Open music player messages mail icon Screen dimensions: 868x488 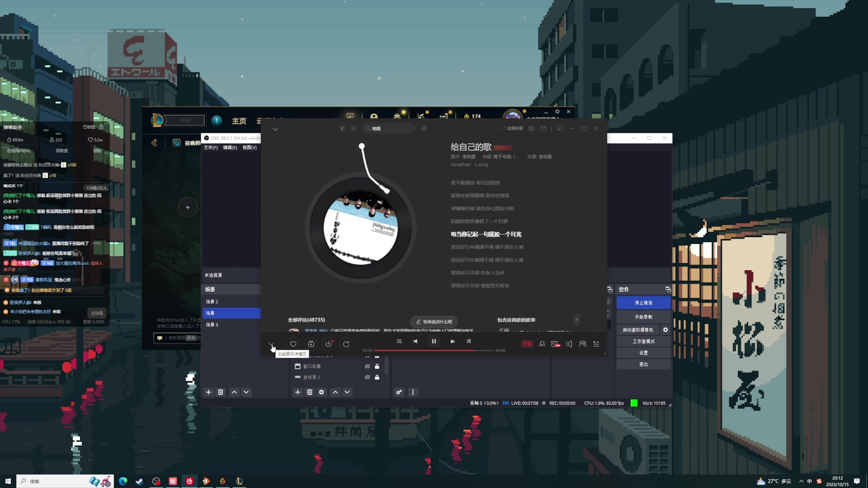point(543,128)
